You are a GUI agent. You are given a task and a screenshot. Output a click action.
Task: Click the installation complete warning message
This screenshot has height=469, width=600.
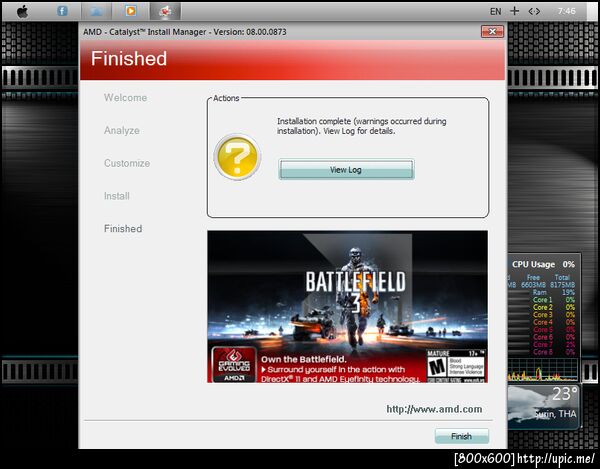(x=362, y=126)
